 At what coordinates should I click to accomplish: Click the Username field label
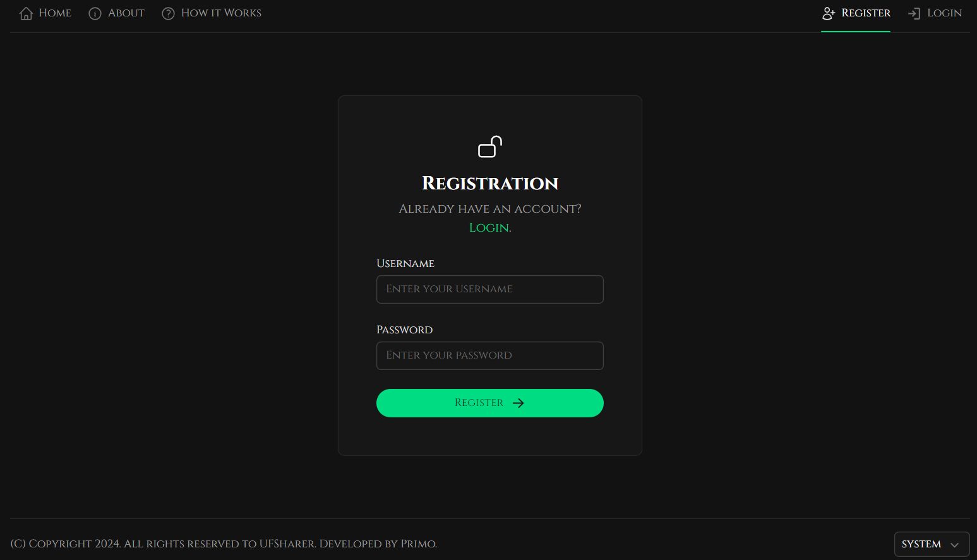tap(405, 263)
